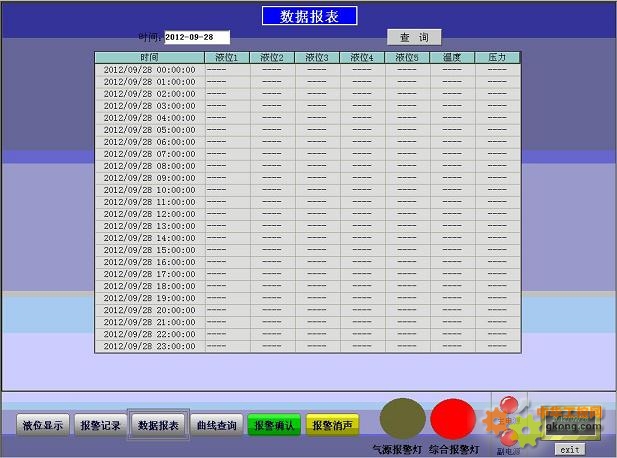This screenshot has width=617, height=458.
Task: Open the 报警记录 alarm log page
Action: tap(100, 425)
